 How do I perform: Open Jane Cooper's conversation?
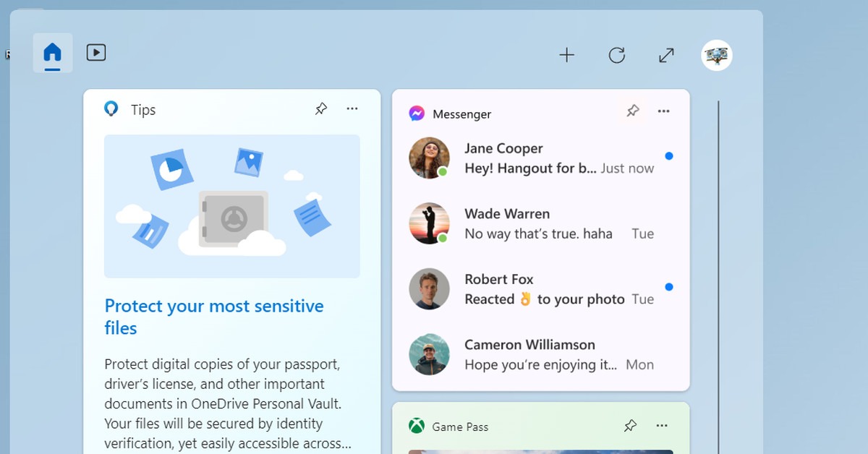pyautogui.click(x=541, y=158)
